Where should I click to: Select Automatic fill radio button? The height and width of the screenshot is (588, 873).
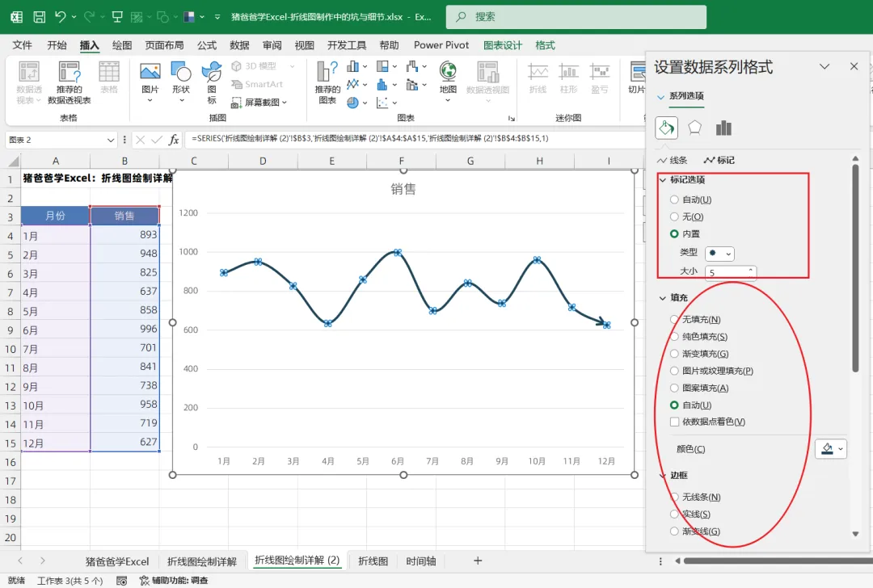pos(674,405)
